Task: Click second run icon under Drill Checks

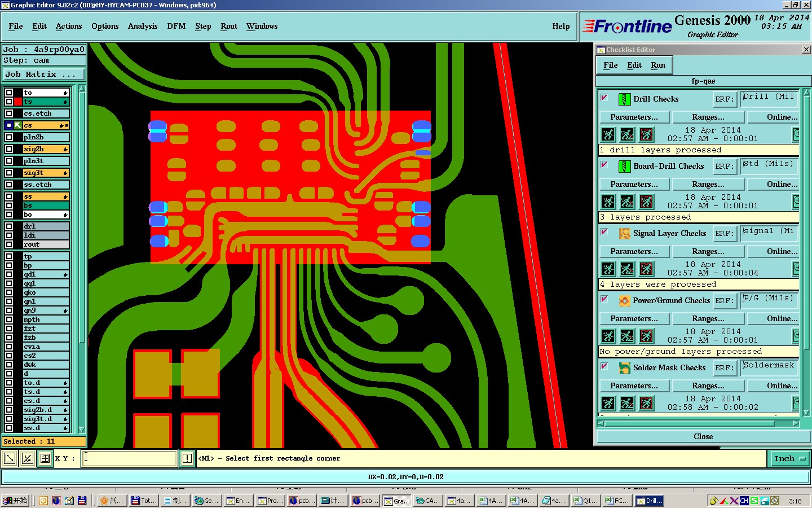Action: (x=627, y=134)
